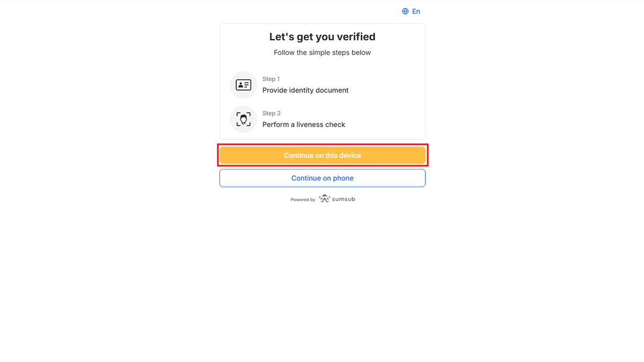Click the gray circle behind face-scan icon
Viewport: 644px width, 362px height.
point(244,119)
